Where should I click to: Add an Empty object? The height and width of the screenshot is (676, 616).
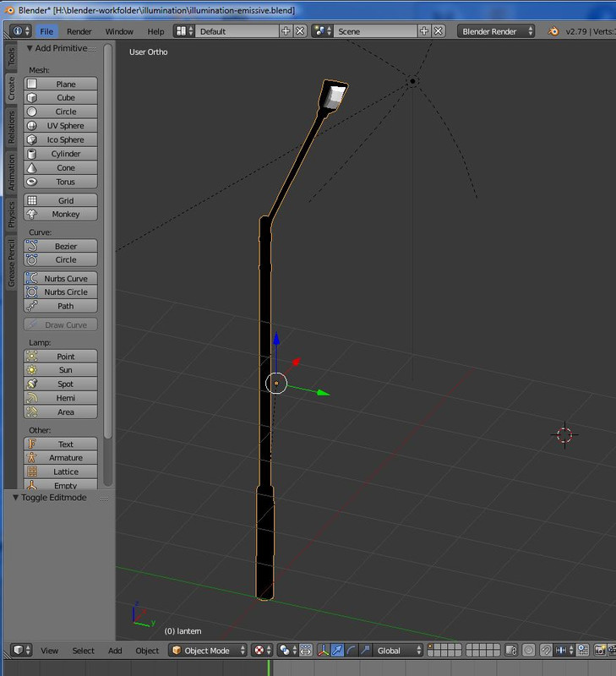point(60,484)
